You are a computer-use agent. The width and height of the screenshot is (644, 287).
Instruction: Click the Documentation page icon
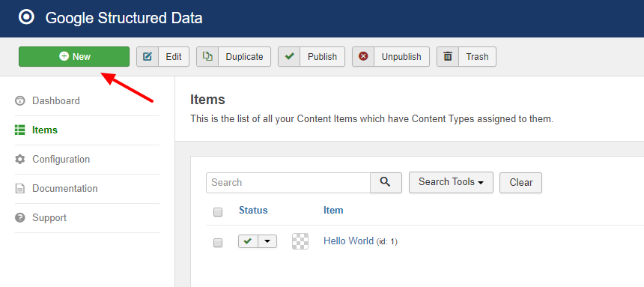pos(19,188)
